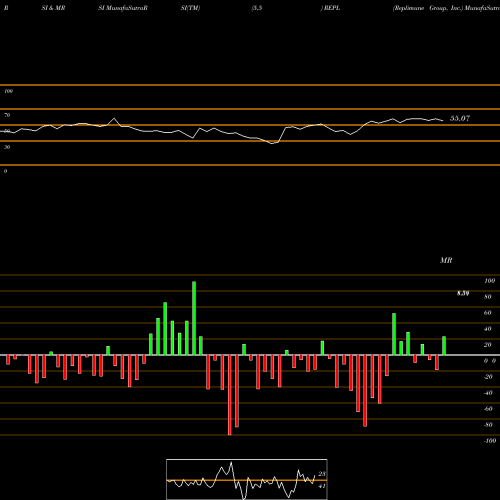Click the RSI scale label 30

[x=7, y=147]
